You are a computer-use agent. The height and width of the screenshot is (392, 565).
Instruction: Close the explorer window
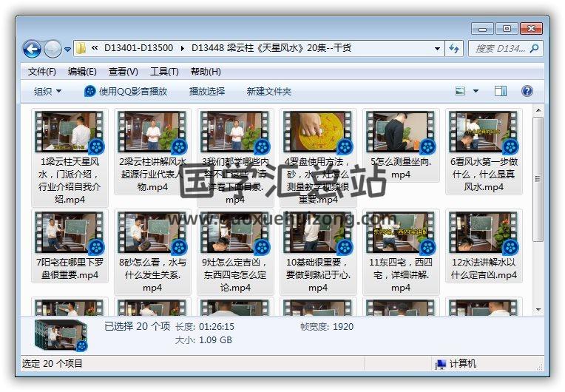click(x=531, y=28)
